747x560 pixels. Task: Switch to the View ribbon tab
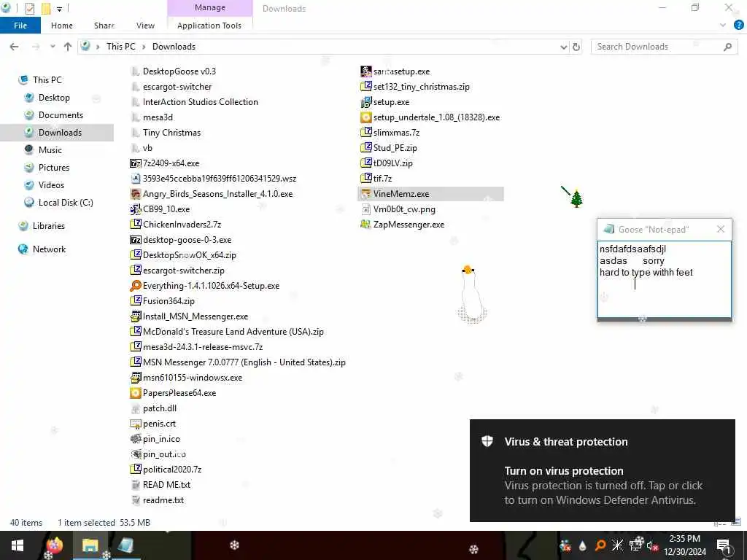(145, 26)
